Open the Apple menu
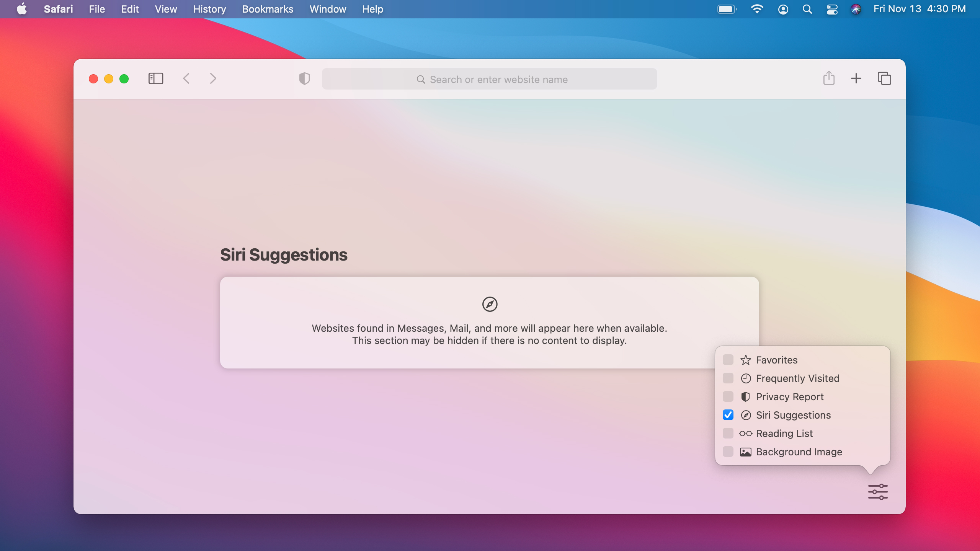The image size is (980, 551). 22,9
